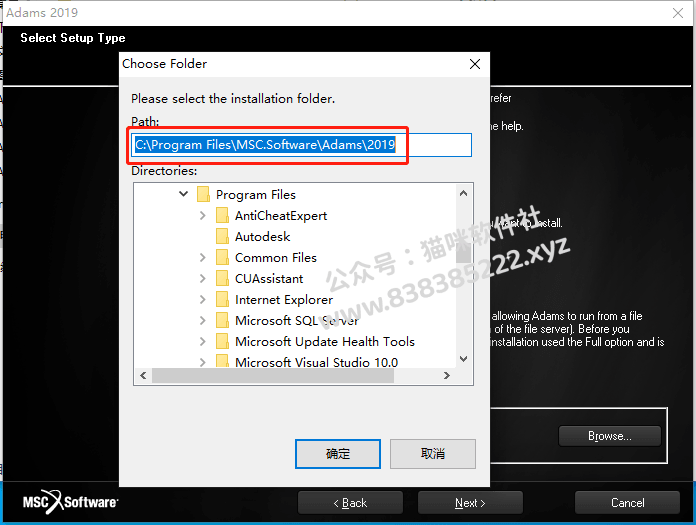The image size is (696, 525).
Task: Select the Autodesk directory
Action: [x=262, y=237]
